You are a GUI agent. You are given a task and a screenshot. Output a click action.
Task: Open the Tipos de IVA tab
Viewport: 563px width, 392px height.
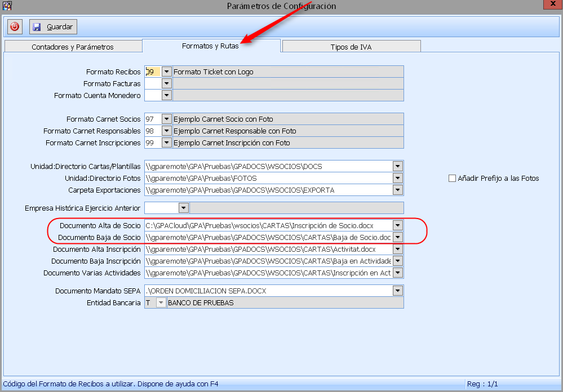[351, 47]
